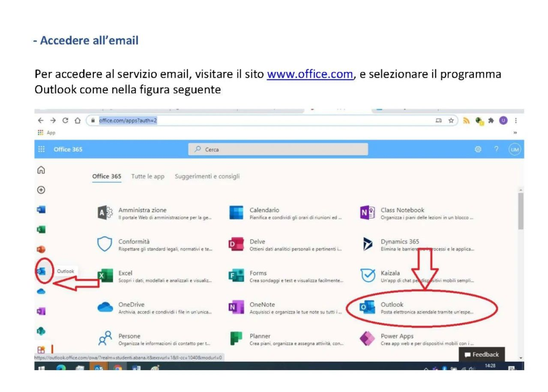Viewport: 548px width, 392px height.
Task: Open the OneNote tile in the app grid
Action: point(286,307)
